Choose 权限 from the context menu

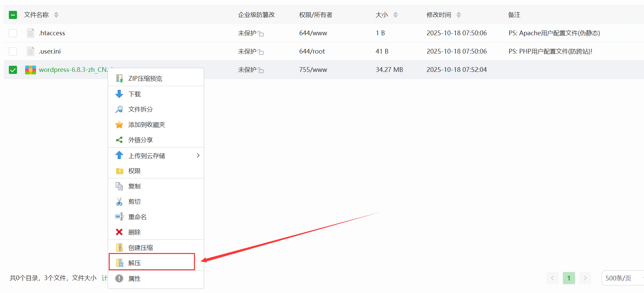pyautogui.click(x=156, y=171)
